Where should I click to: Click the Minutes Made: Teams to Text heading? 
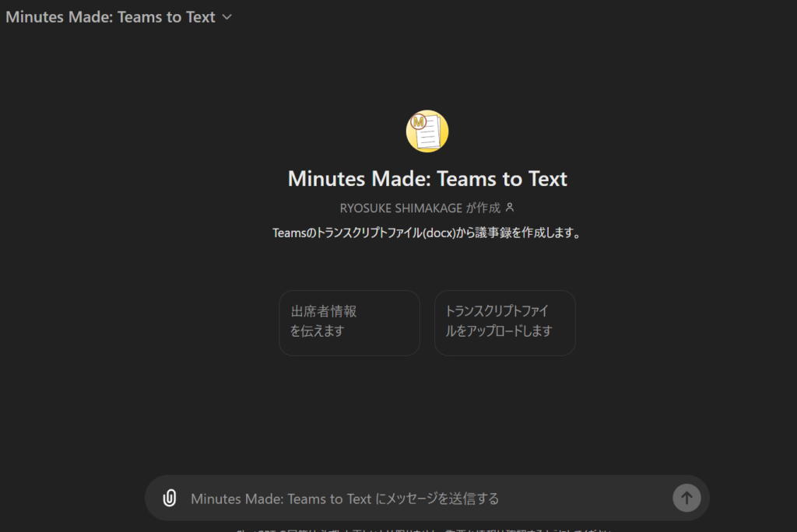click(x=427, y=179)
